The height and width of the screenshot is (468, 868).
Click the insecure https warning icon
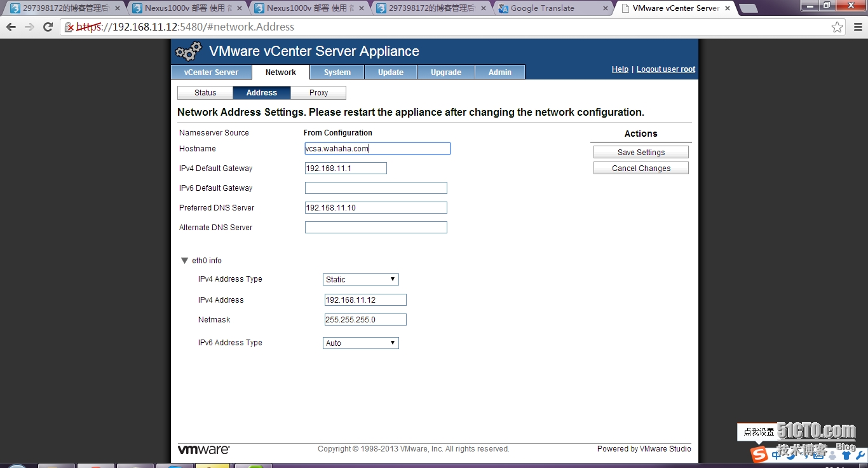(69, 27)
